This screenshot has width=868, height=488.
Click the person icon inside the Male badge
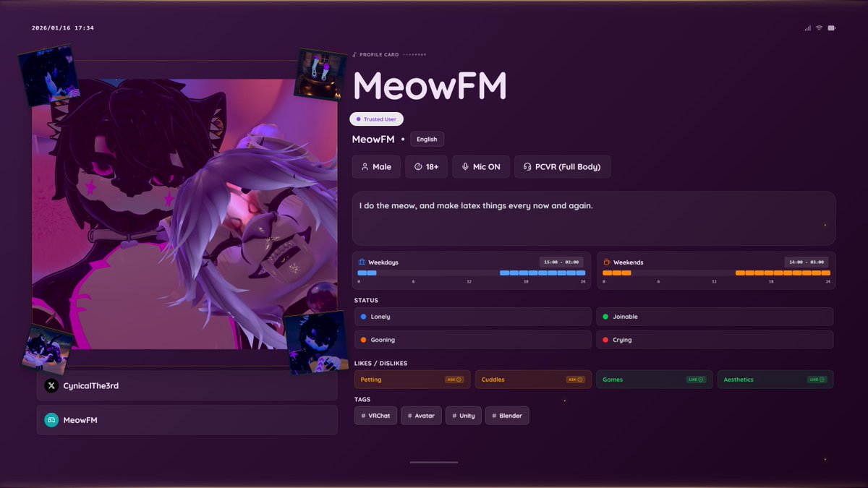pos(364,166)
